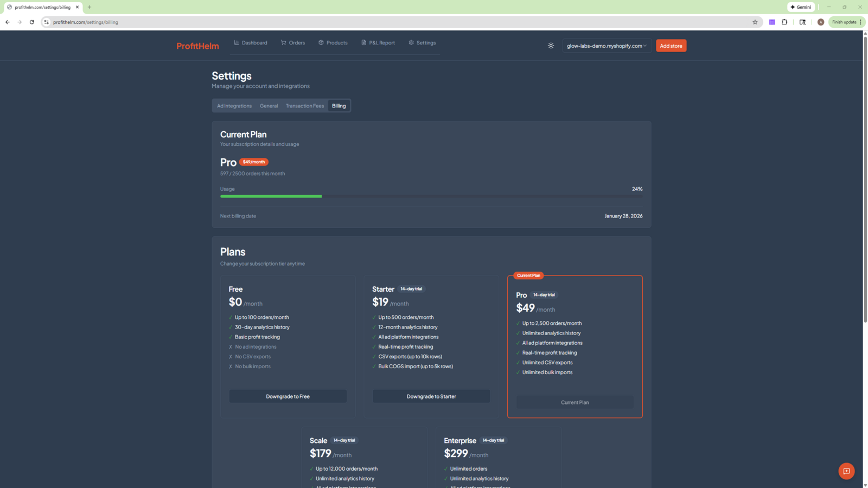Click the $179 Scale price
Viewport: 868px width, 488px height.
(320, 453)
